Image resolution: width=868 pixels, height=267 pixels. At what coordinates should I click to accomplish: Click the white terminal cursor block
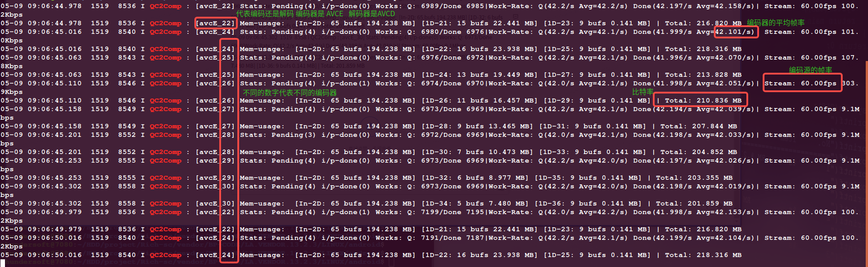pyautogui.click(x=3, y=263)
